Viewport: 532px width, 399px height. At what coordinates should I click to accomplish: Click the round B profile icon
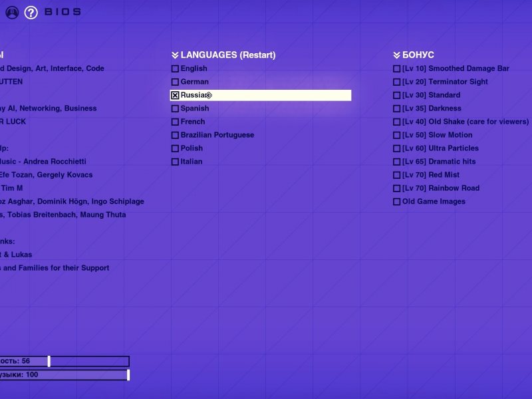point(11,12)
